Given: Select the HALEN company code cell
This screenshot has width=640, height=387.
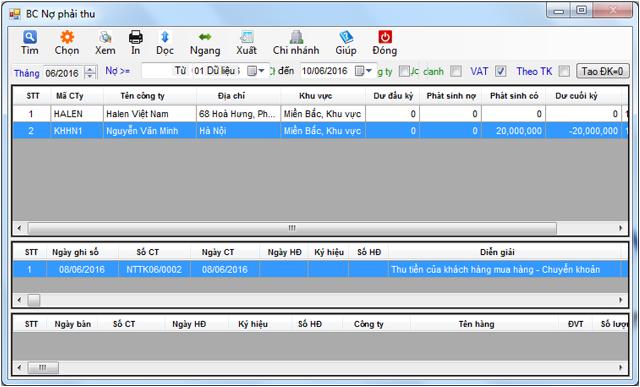Looking at the screenshot, I should coord(77,114).
